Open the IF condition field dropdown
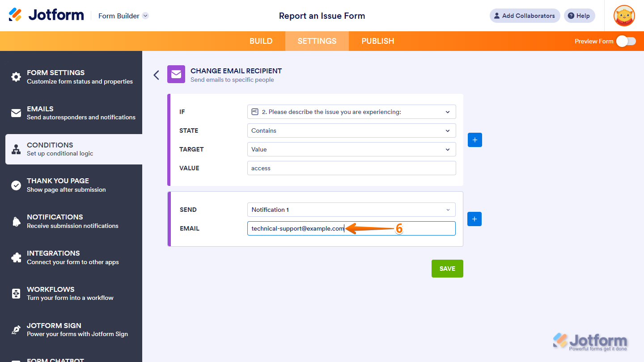This screenshot has height=362, width=644. (x=352, y=112)
